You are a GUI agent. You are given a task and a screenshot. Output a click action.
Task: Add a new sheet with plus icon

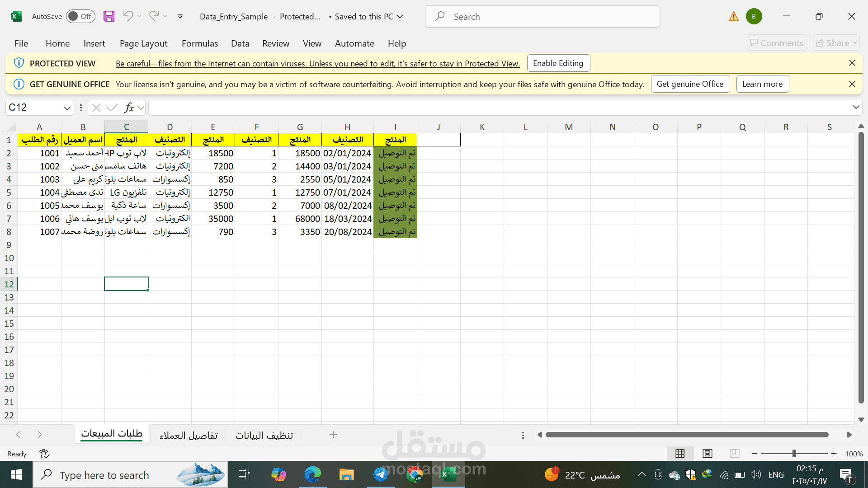(x=333, y=435)
